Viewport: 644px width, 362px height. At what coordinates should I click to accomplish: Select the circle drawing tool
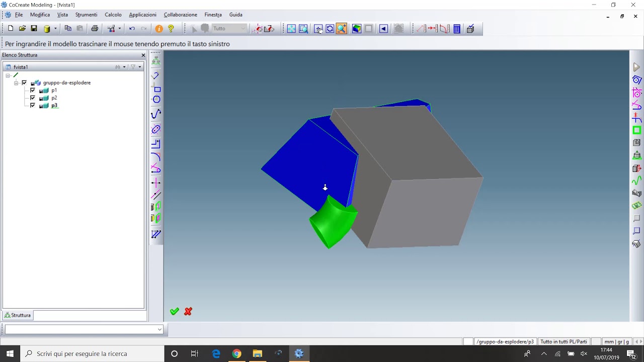(x=156, y=100)
